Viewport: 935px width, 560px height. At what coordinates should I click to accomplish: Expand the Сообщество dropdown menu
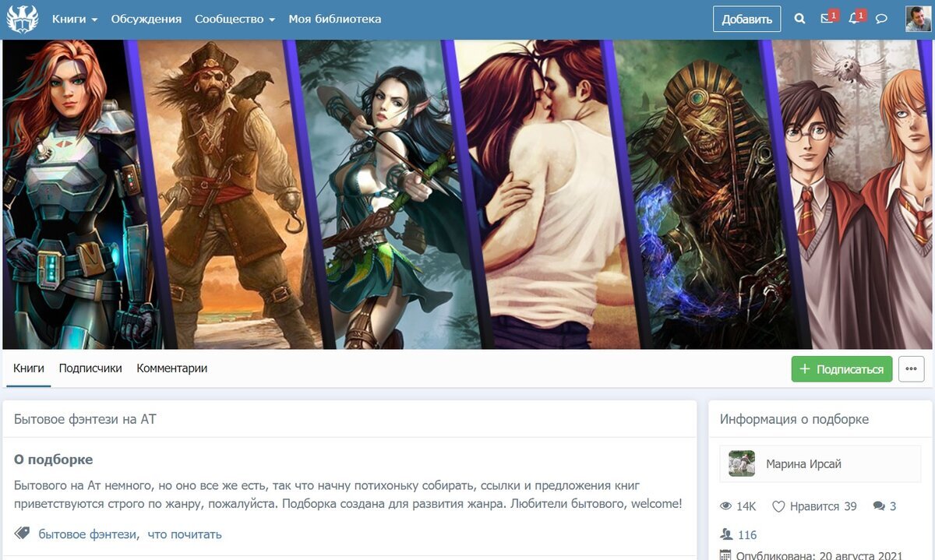click(235, 19)
